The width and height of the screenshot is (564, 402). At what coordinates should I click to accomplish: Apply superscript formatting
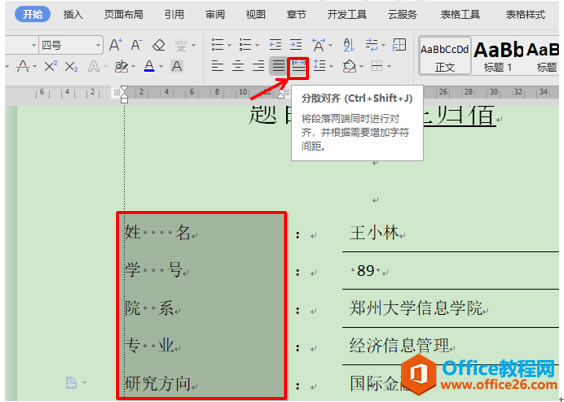click(x=50, y=67)
